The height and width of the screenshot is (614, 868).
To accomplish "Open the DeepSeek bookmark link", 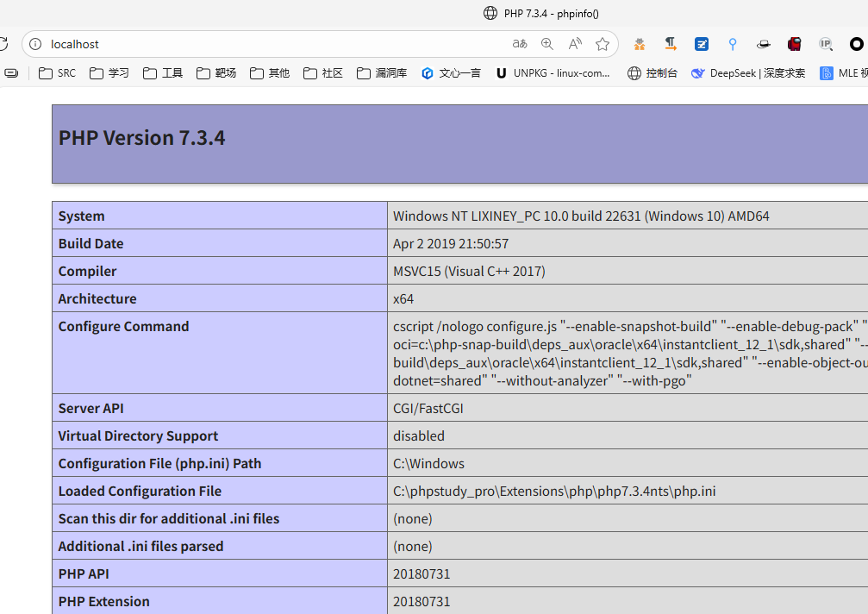I will click(748, 73).
